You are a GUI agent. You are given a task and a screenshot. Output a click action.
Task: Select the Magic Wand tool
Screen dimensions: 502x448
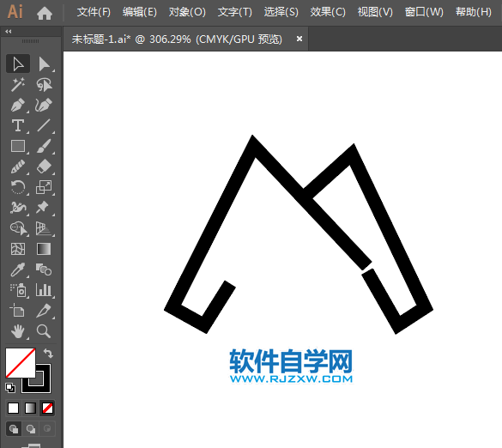18,85
